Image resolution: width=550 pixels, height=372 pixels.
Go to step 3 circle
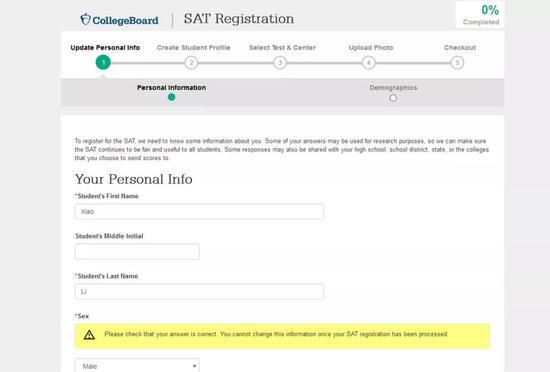pyautogui.click(x=280, y=63)
